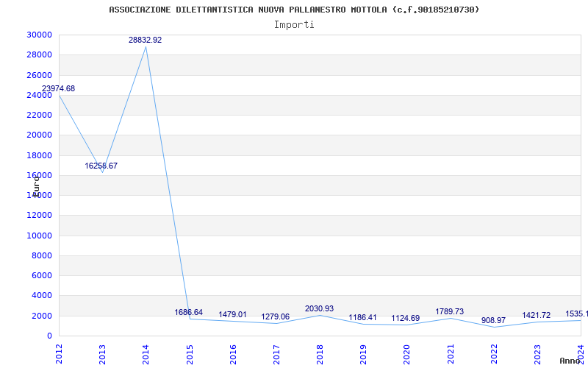588x368 pixels.
Task: Select the 1686.64 data label for 2015
Action: [x=188, y=312]
